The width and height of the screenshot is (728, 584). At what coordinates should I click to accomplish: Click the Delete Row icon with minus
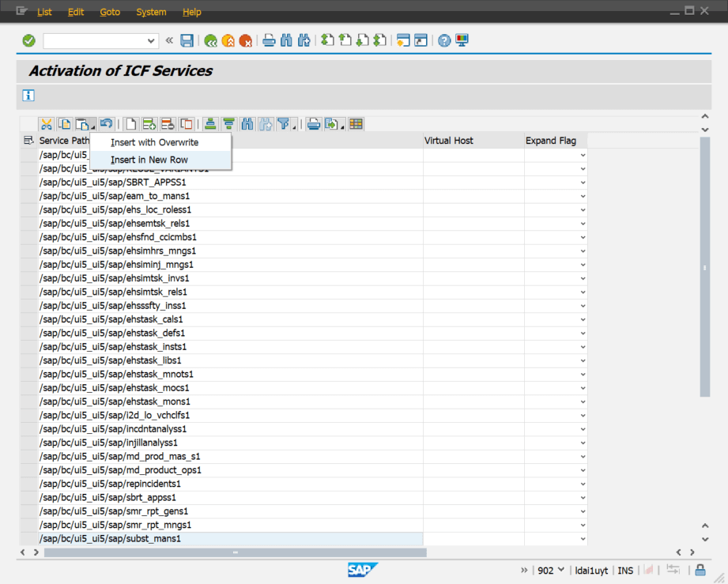coord(168,124)
